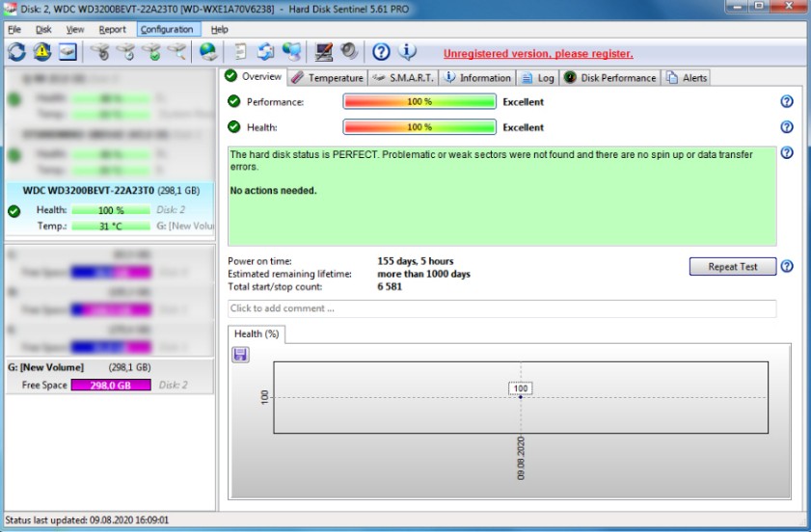Click help icon beside Health row

point(787,126)
